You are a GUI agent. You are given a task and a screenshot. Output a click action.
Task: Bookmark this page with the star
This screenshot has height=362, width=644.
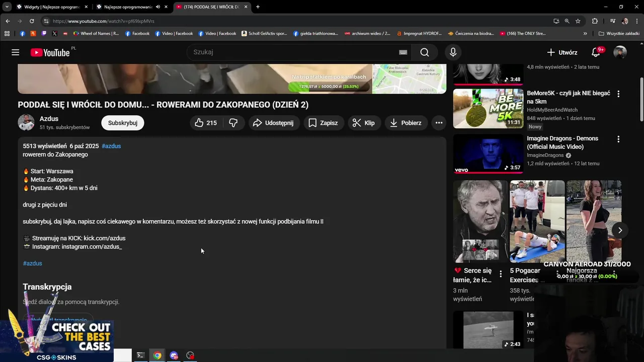pos(578,21)
